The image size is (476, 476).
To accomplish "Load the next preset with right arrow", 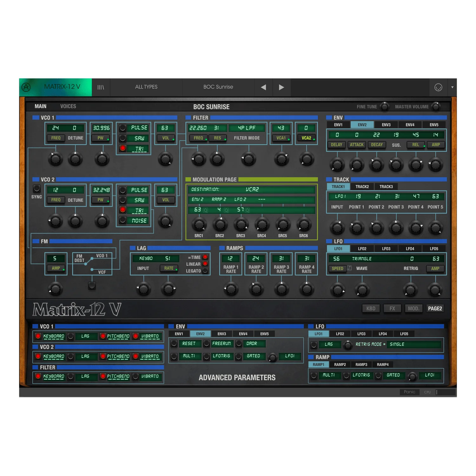I will 281,87.
